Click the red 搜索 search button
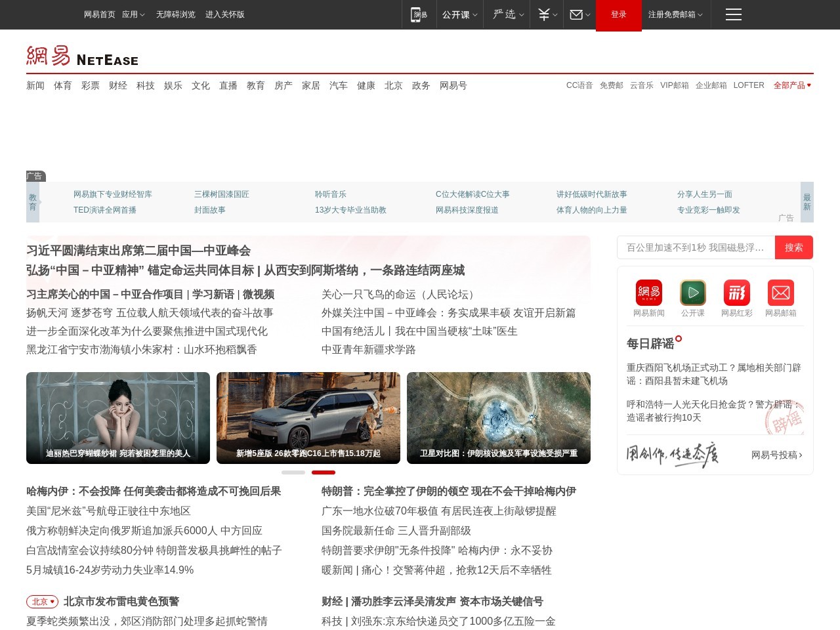The height and width of the screenshot is (630, 840). [794, 247]
